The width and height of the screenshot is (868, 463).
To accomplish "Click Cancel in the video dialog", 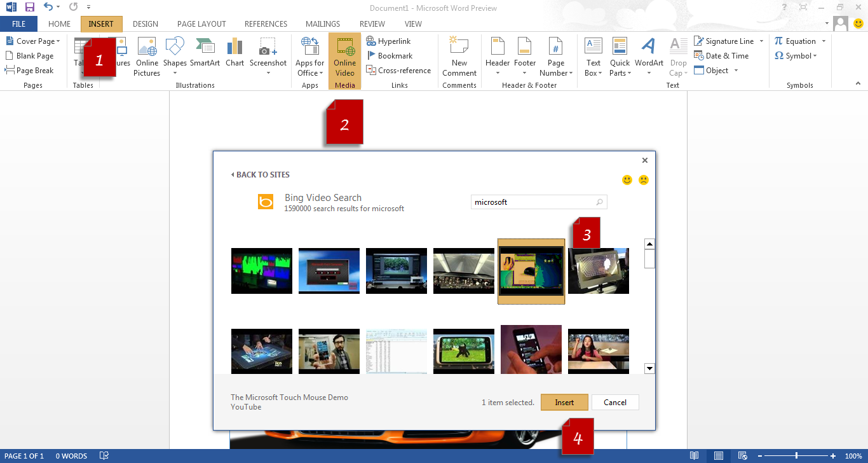I will 615,403.
